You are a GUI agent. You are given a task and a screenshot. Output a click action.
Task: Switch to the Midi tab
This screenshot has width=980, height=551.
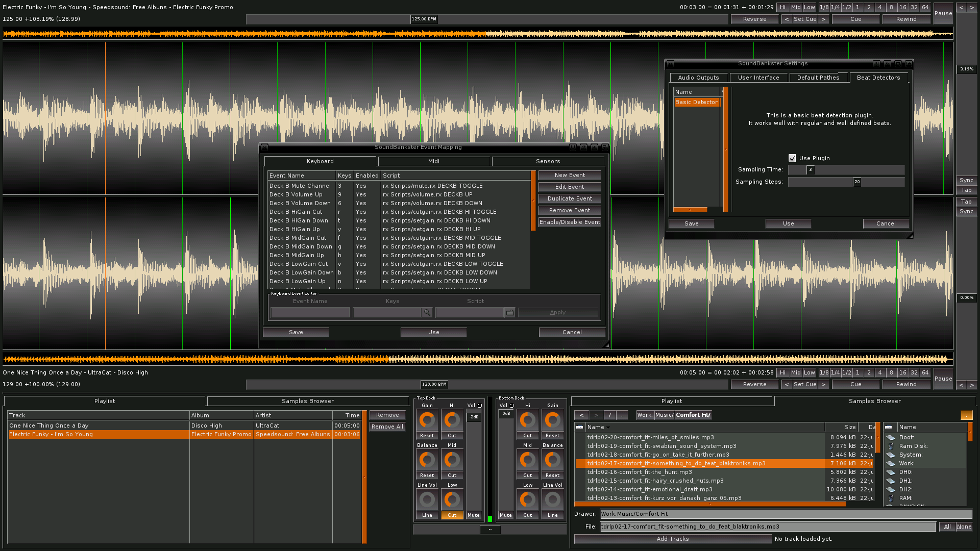(x=433, y=161)
